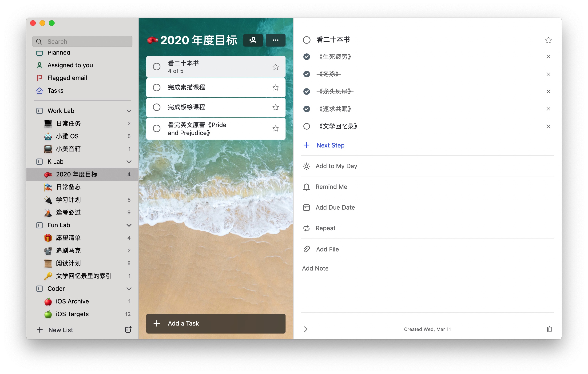Click the new group icon beside New List
Image resolution: width=588 pixels, height=374 pixels.
[x=128, y=330]
